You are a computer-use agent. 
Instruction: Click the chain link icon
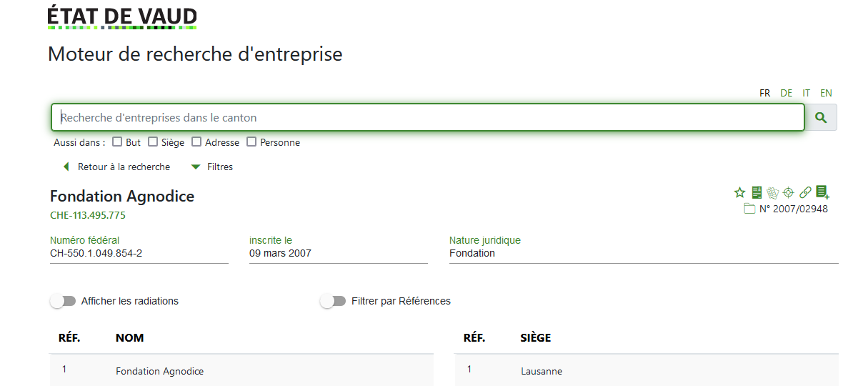[x=805, y=192]
